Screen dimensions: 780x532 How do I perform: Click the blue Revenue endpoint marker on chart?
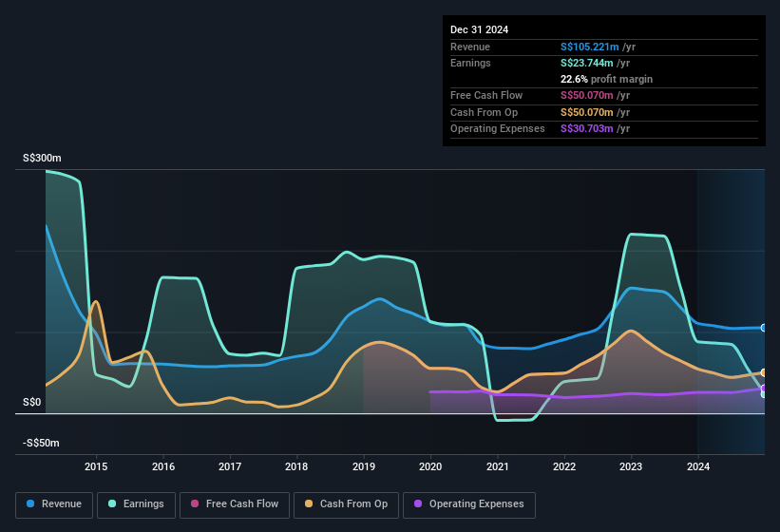[x=764, y=328]
